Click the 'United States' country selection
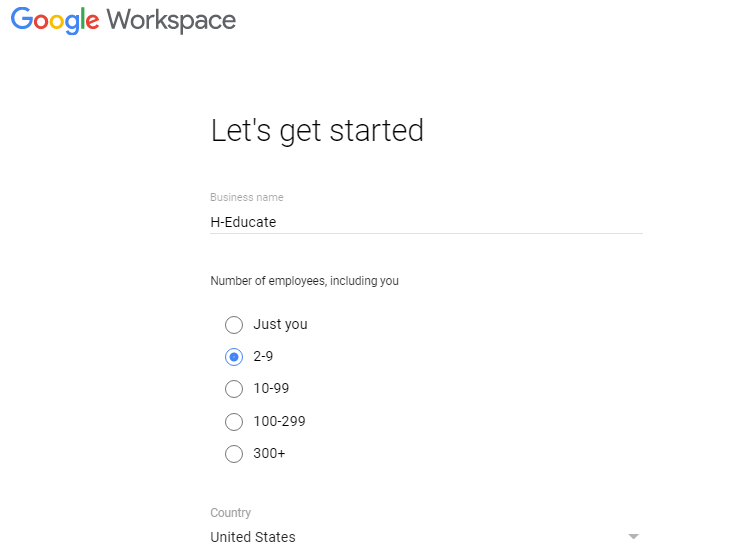The image size is (729, 552). click(x=253, y=537)
